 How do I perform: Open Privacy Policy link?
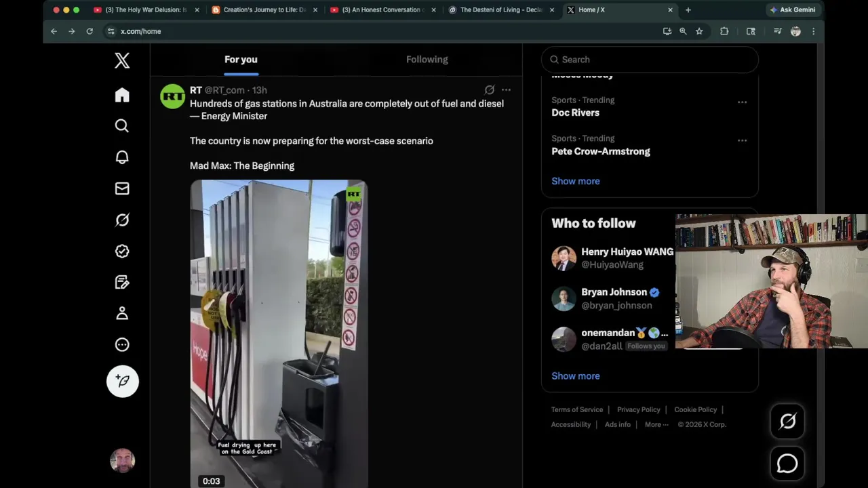point(639,409)
